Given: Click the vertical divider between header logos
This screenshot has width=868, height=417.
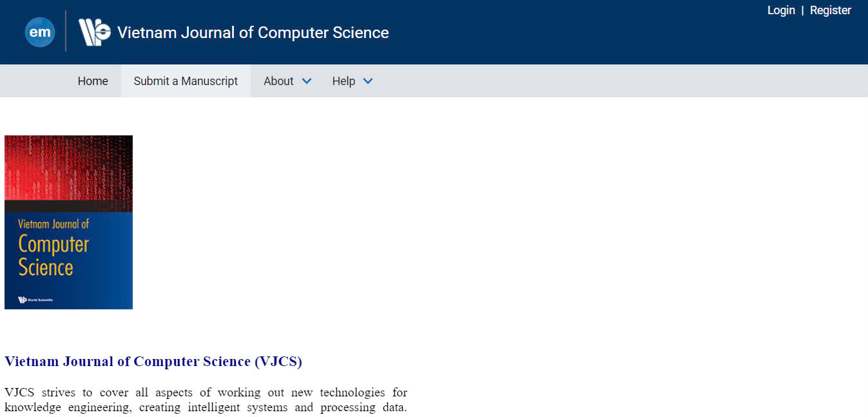Looking at the screenshot, I should (x=66, y=31).
